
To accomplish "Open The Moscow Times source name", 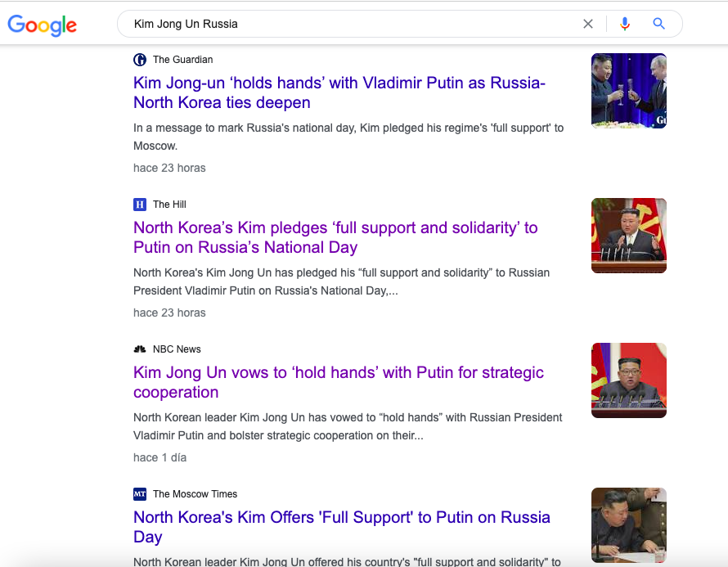I will [x=195, y=494].
